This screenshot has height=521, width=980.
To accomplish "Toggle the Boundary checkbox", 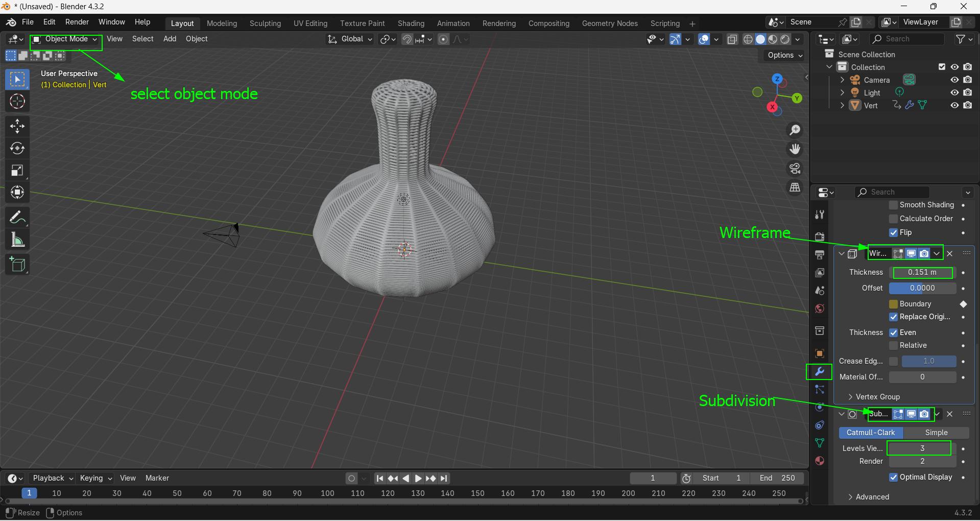I will [893, 304].
